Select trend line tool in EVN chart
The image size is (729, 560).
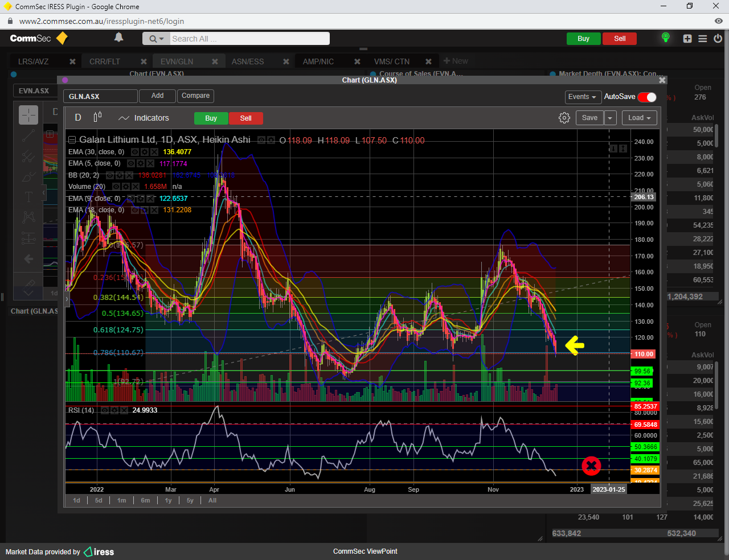28,135
